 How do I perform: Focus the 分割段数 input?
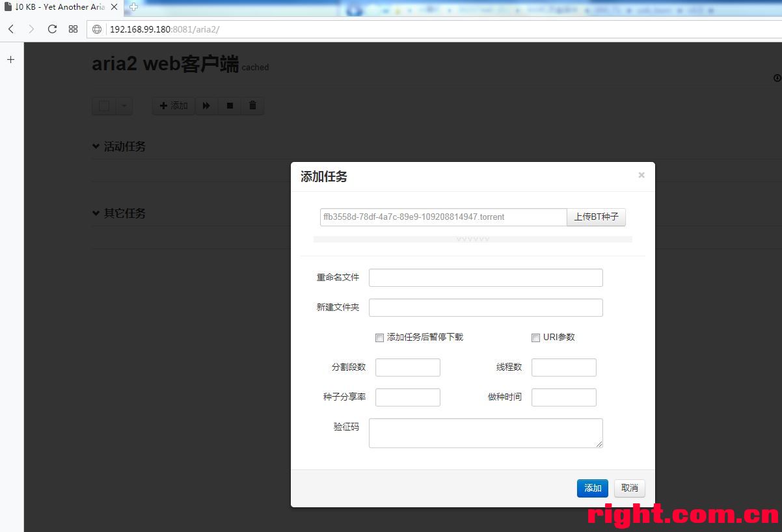[x=408, y=367]
